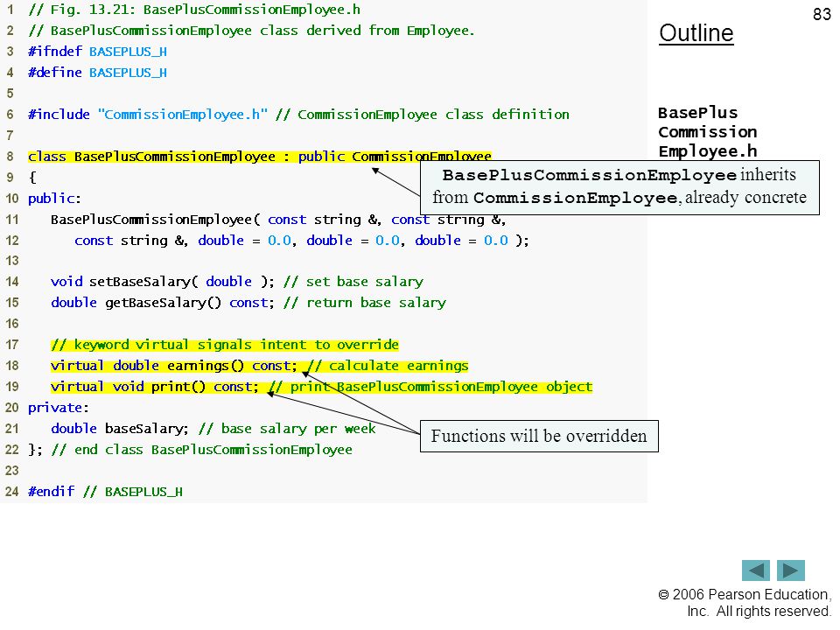The image size is (840, 630).
Task: Advance with the next slide arrow
Action: tap(791, 570)
